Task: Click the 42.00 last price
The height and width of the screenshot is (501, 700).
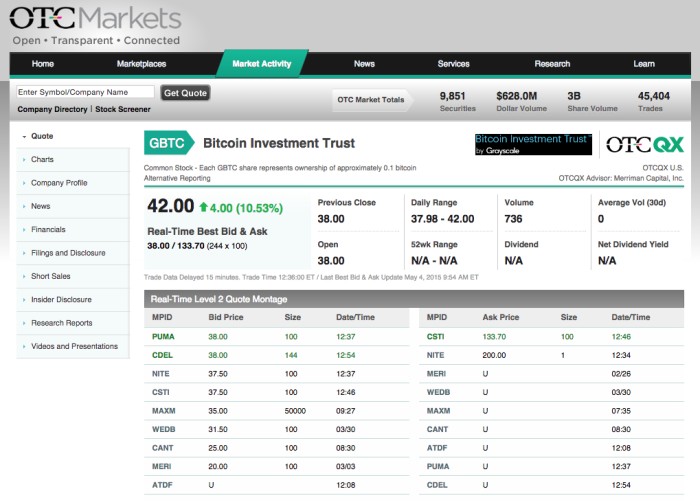Action: pos(171,206)
